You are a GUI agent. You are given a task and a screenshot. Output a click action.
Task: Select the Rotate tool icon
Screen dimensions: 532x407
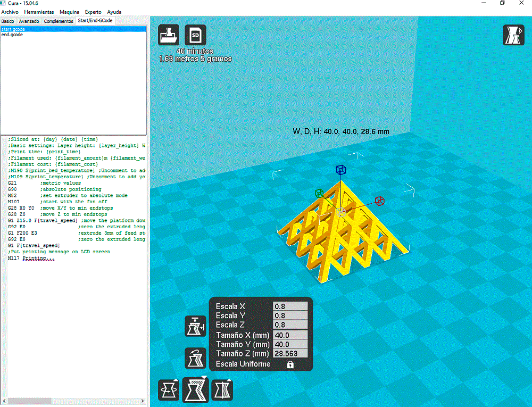(x=169, y=389)
